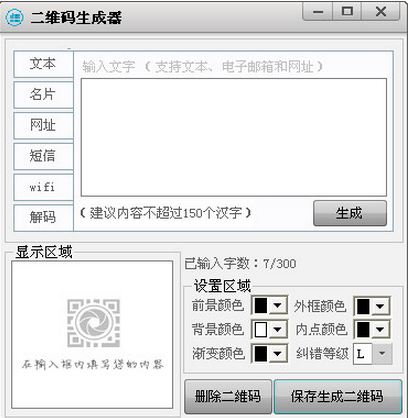Expand the 前景颜色 dropdown arrow
The image size is (408, 418).
pyautogui.click(x=277, y=305)
